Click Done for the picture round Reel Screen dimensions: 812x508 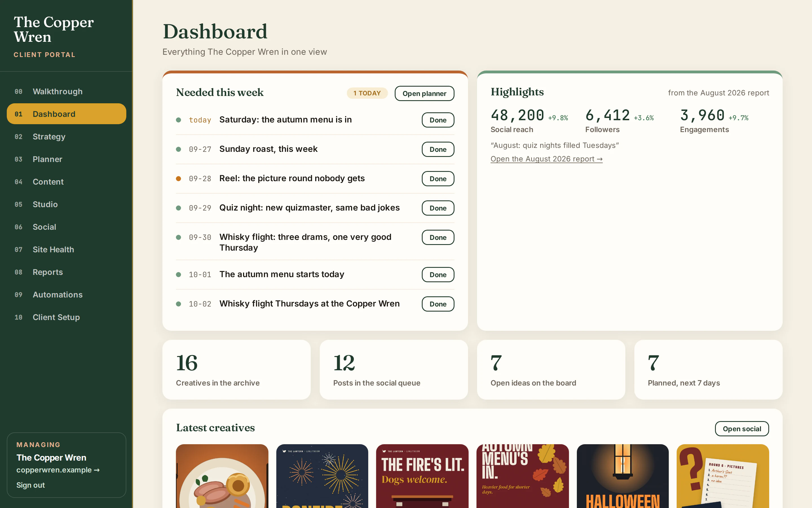[438, 178]
